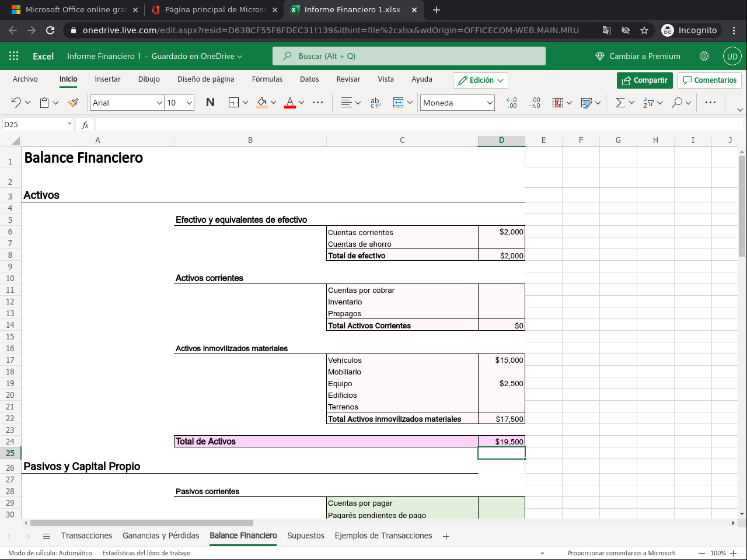Open the Comentarios pane button
Screen dimensions: 747x560
click(x=710, y=80)
